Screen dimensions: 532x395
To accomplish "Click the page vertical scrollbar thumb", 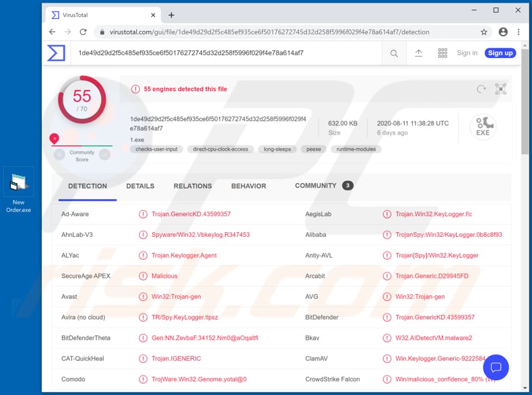I will [x=525, y=102].
